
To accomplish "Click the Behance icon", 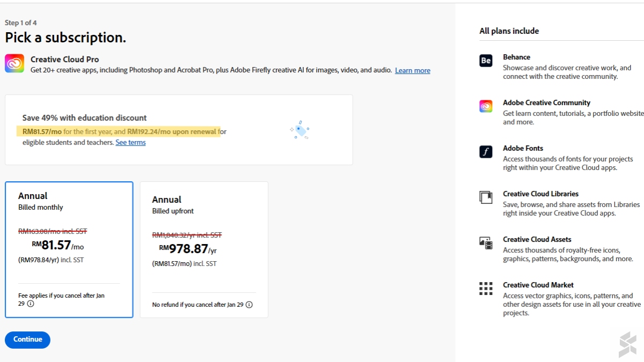I will pyautogui.click(x=486, y=61).
